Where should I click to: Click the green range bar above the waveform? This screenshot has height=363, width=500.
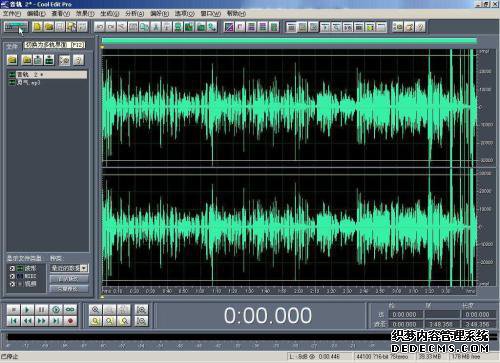(x=289, y=41)
